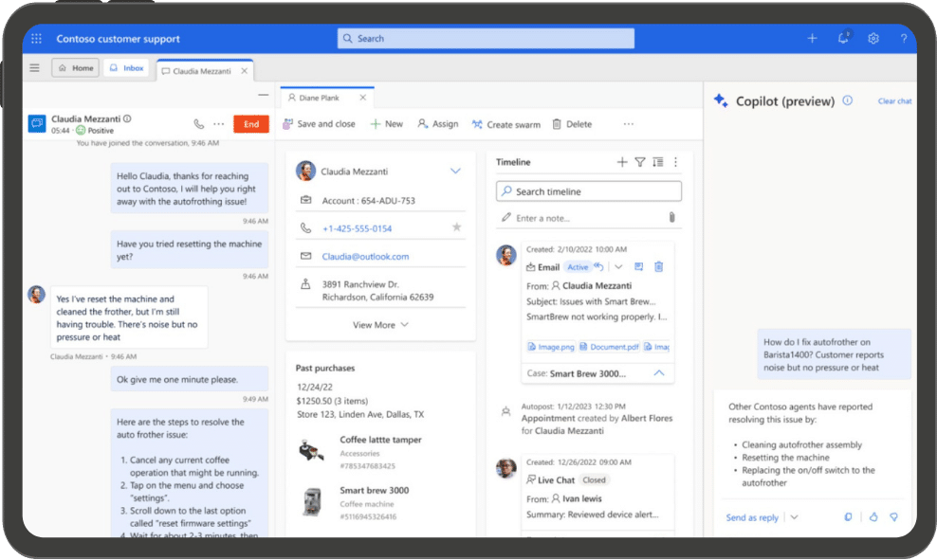937x560 pixels.
Task: Open the Image.png attachment
Action: click(x=550, y=347)
